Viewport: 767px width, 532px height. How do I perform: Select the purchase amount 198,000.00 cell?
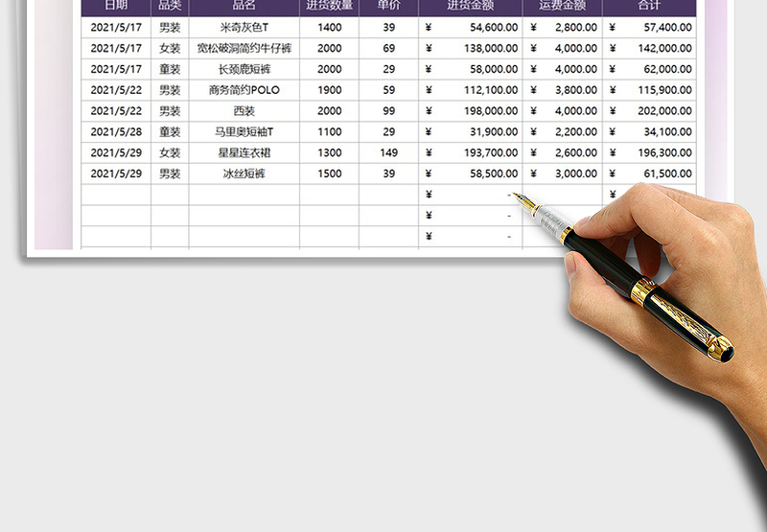pyautogui.click(x=471, y=111)
